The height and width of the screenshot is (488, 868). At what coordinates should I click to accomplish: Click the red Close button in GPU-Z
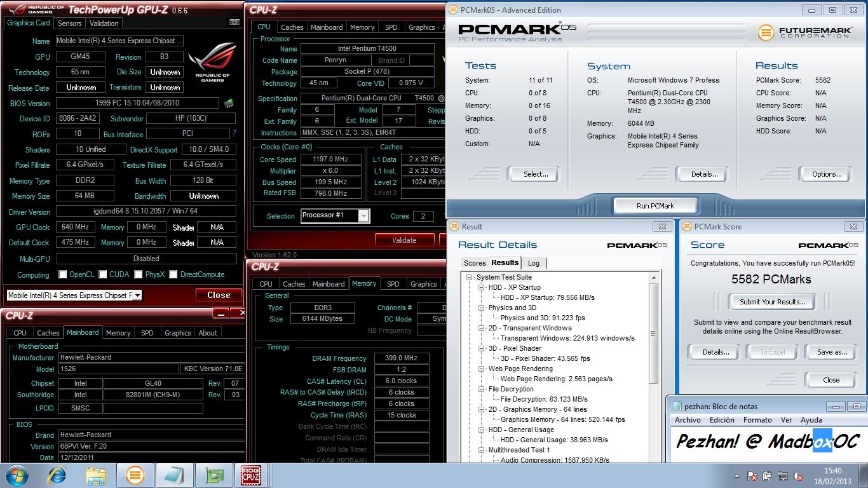tap(219, 295)
